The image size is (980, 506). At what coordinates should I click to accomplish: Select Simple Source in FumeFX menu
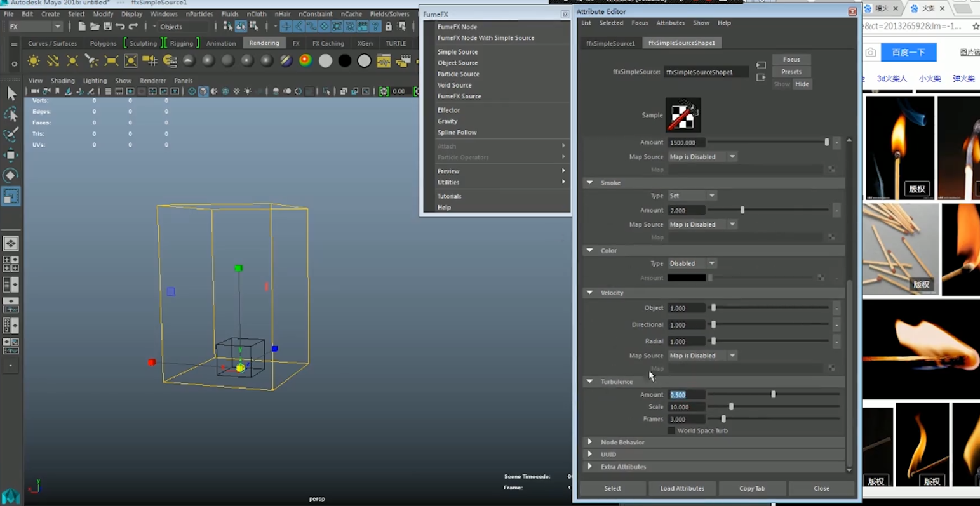click(x=457, y=52)
